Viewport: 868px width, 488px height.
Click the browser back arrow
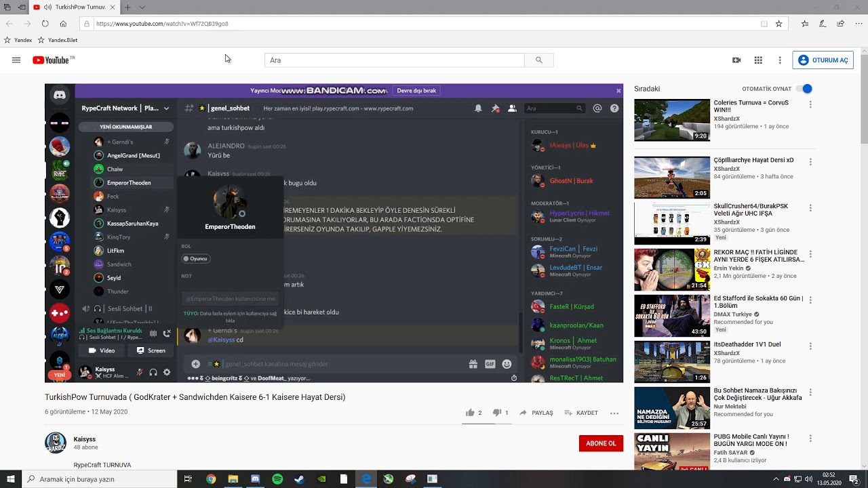pyautogui.click(x=9, y=24)
